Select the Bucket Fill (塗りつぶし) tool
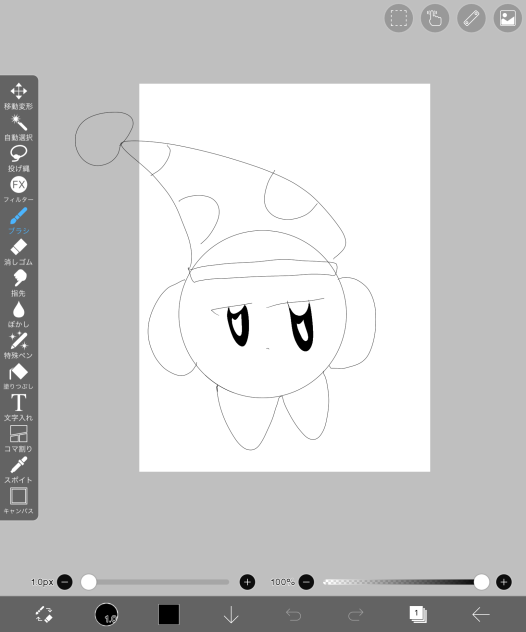526x632 pixels. click(19, 376)
